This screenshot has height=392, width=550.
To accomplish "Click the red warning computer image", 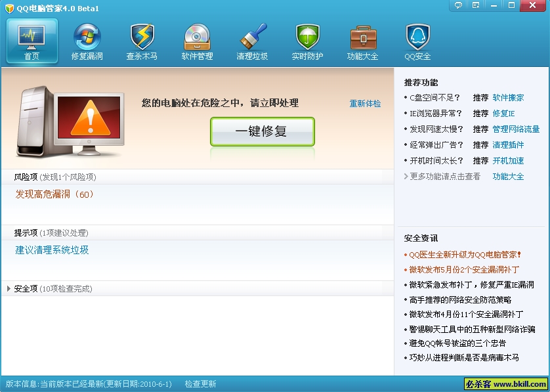I will pos(70,121).
